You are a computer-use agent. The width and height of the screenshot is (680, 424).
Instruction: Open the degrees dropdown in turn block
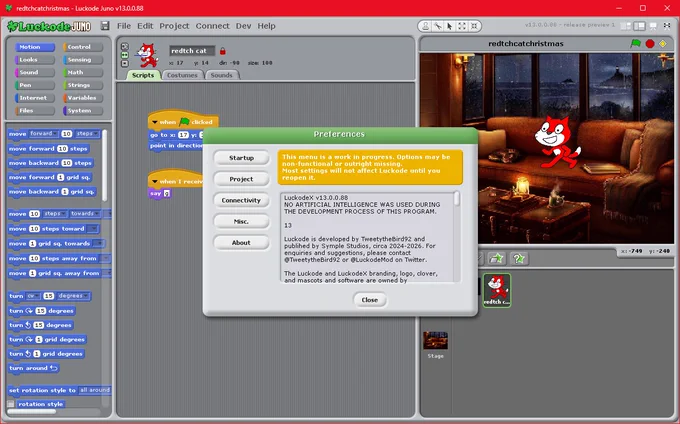(73, 296)
